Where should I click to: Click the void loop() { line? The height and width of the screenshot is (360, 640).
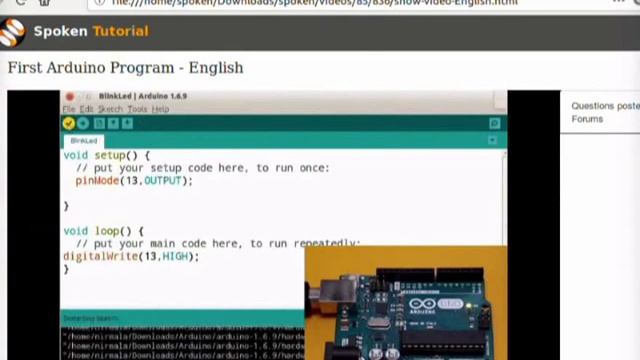[104, 231]
